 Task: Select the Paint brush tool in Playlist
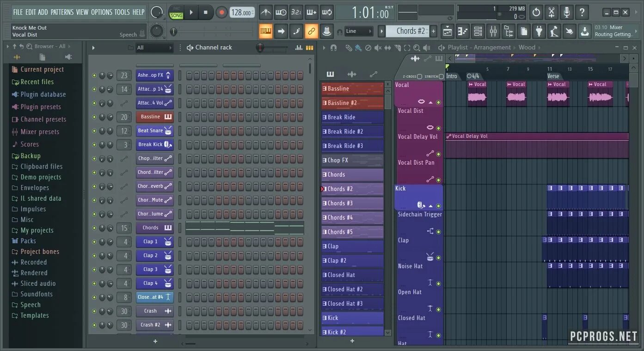[358, 48]
